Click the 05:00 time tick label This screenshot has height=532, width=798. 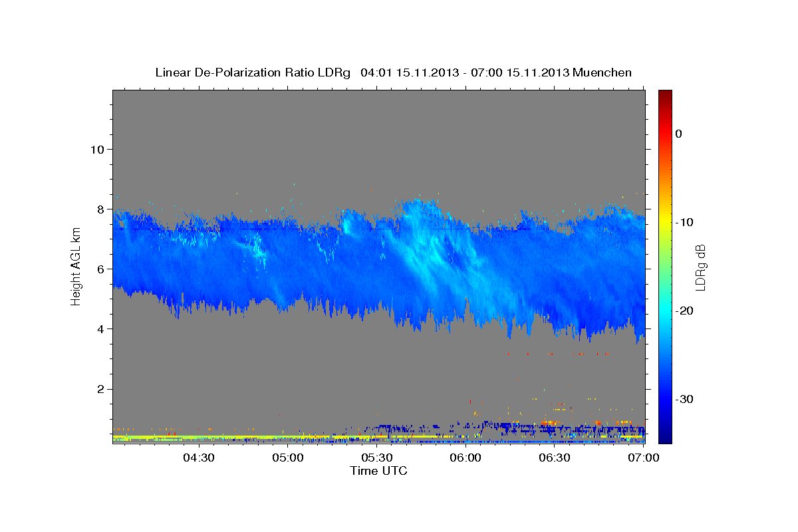[x=288, y=458]
